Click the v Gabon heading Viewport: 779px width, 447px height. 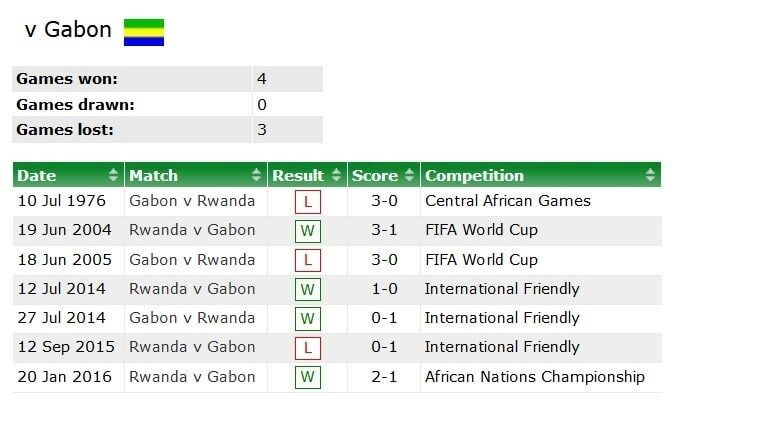(x=68, y=30)
